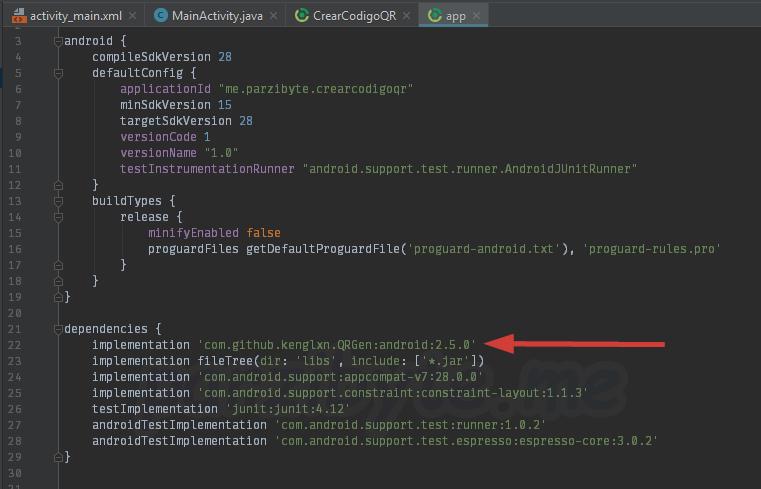Screen dimensions: 761x489
Task: Click the 'proguard-rules.pro' string
Action: coord(651,249)
